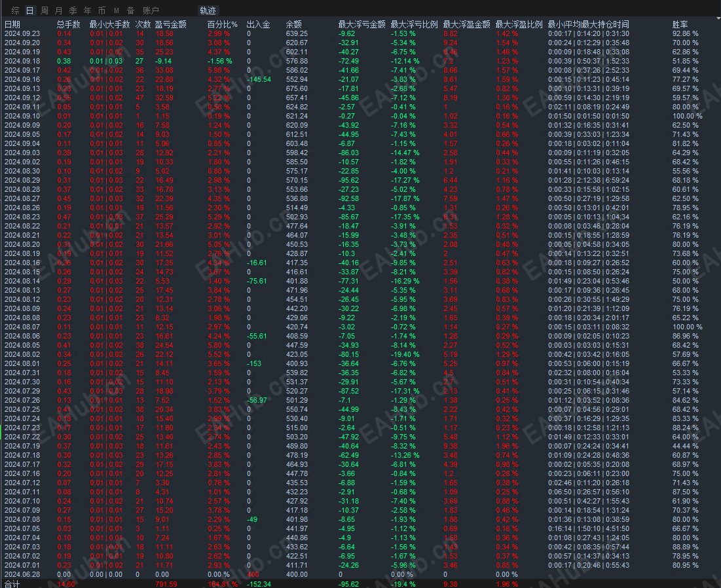721x588 pixels.
Task: Select the 2024.09.23 date row
Action: tap(22, 33)
